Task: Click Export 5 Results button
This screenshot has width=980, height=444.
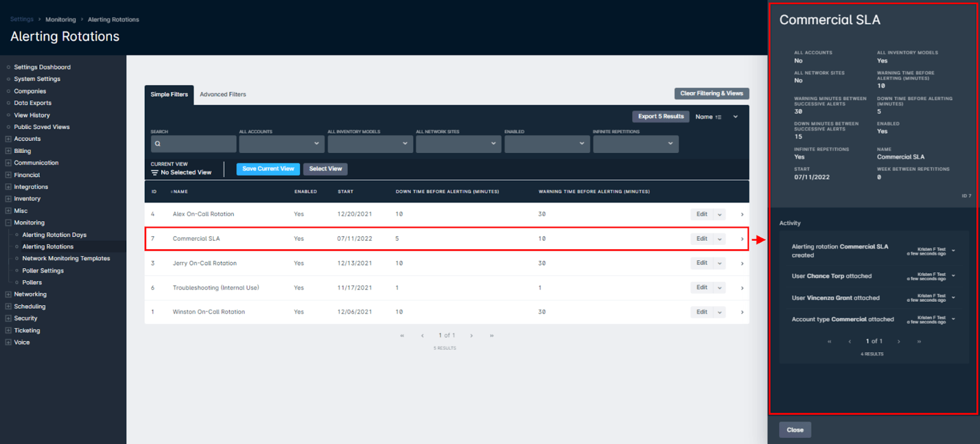Action: [x=661, y=116]
